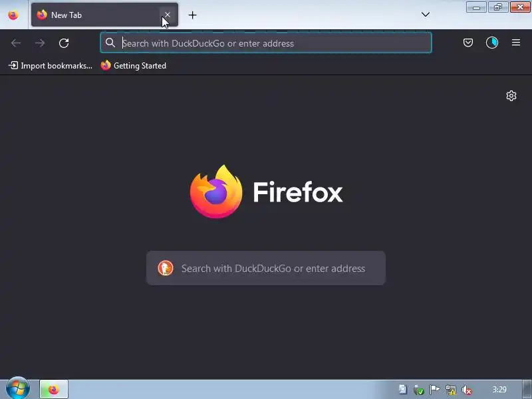Click Import bookmarks in bookmarks toolbar
Image resolution: width=532 pixels, height=399 pixels.
tap(51, 65)
